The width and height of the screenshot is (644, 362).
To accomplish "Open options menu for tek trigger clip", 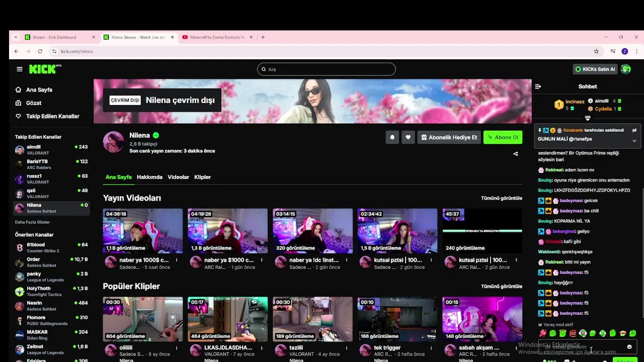I will 431,347.
